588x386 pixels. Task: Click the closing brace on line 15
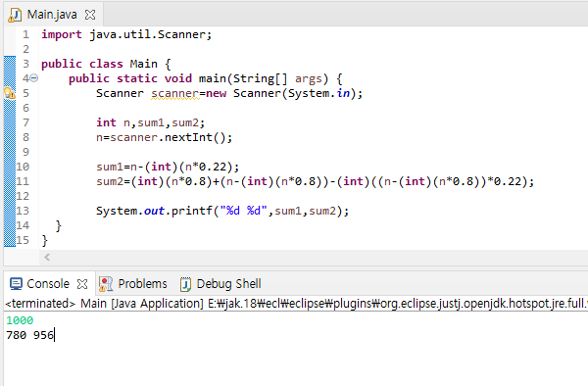[45, 240]
